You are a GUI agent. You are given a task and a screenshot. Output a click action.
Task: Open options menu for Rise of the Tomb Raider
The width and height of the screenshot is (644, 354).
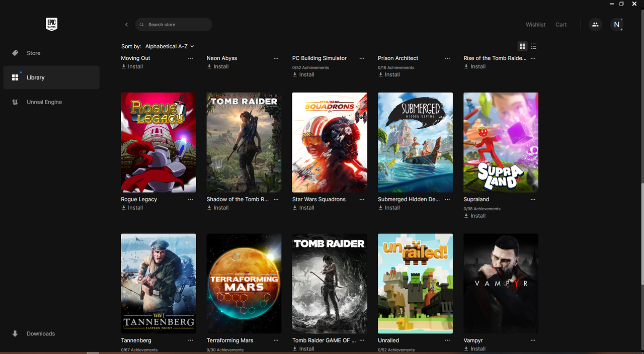point(533,58)
